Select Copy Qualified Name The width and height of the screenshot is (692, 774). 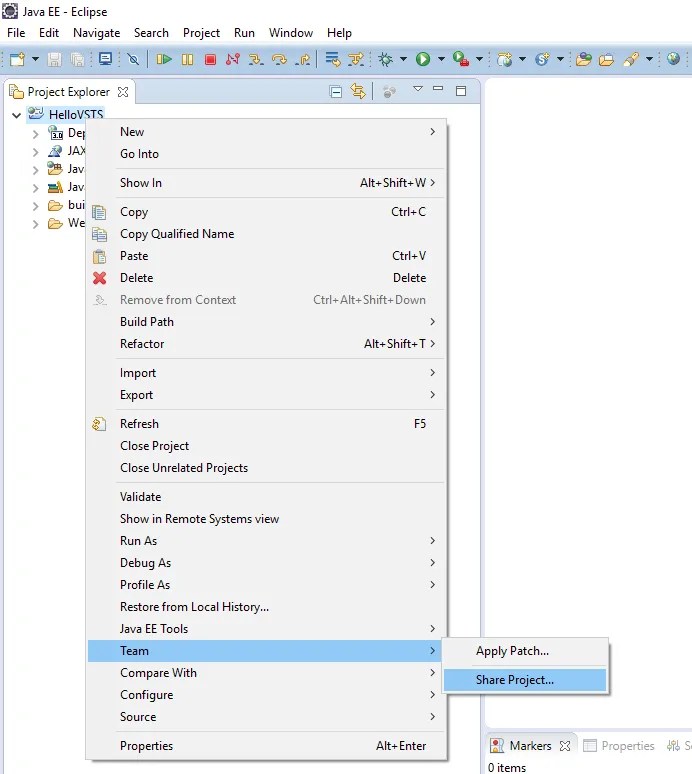pos(267,234)
